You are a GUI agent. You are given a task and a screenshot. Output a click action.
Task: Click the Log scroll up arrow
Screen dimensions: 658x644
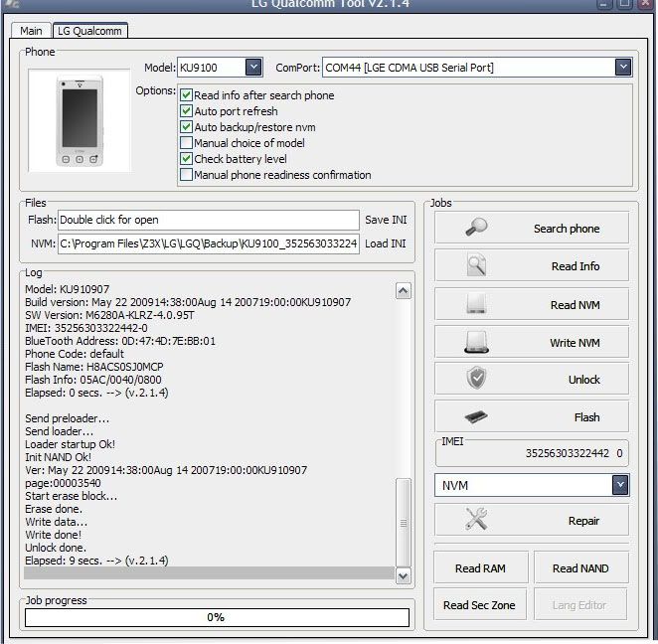click(404, 291)
